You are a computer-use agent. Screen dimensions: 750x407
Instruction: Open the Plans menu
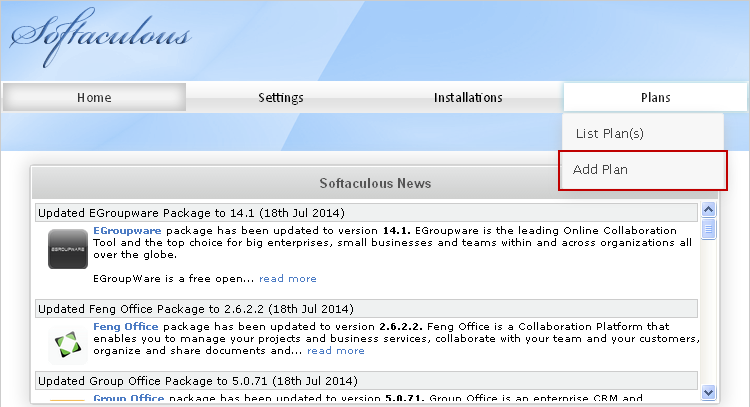pos(655,98)
